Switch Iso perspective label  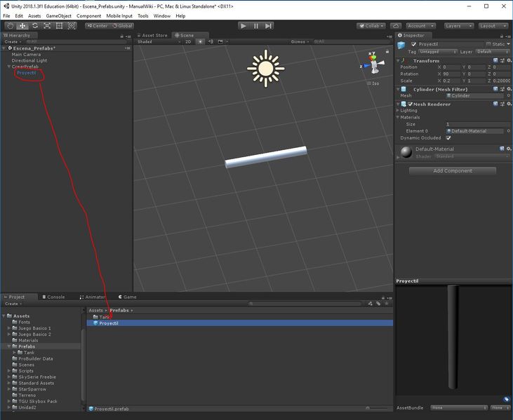(x=373, y=83)
